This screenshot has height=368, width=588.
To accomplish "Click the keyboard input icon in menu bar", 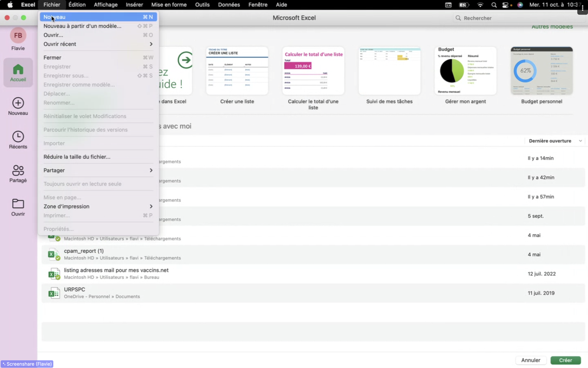I will 448,5.
